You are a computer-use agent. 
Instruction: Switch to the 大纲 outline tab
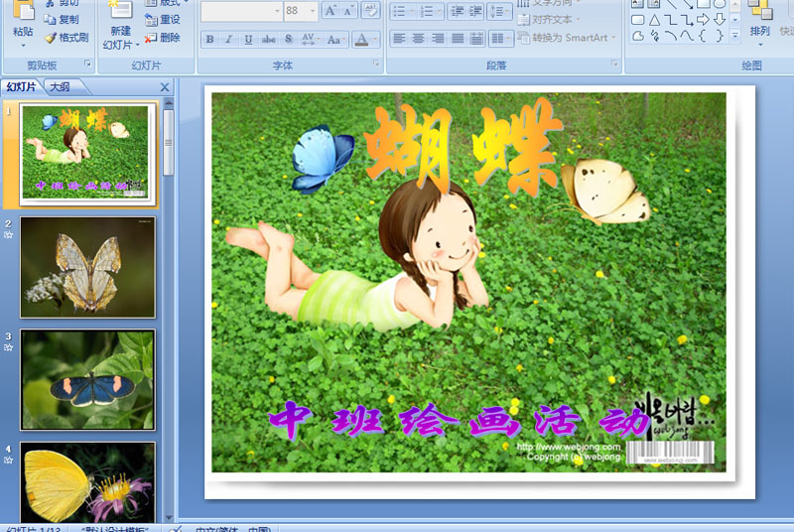(60, 87)
